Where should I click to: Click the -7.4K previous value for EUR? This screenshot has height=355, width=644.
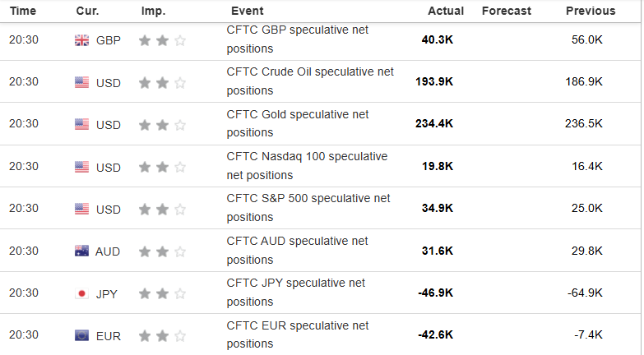tap(588, 334)
